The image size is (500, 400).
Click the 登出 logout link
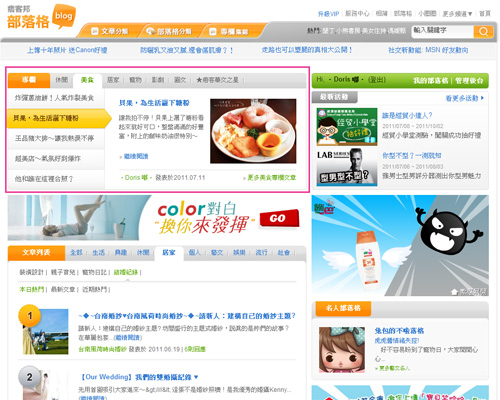pyautogui.click(x=377, y=80)
